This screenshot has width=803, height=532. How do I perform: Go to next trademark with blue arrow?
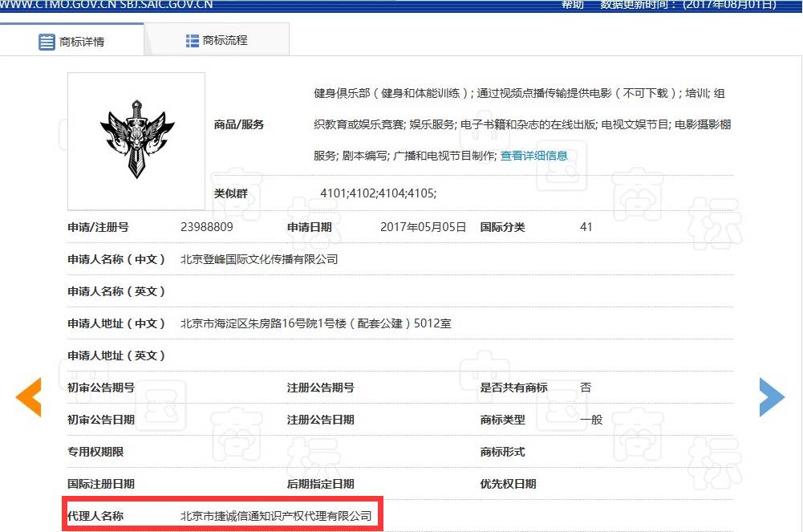[x=771, y=396]
